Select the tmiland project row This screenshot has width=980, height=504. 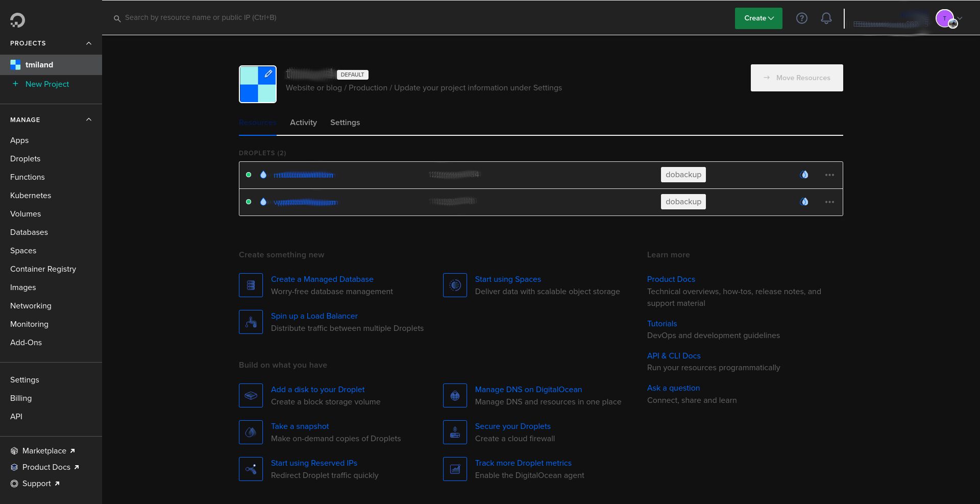pyautogui.click(x=51, y=65)
